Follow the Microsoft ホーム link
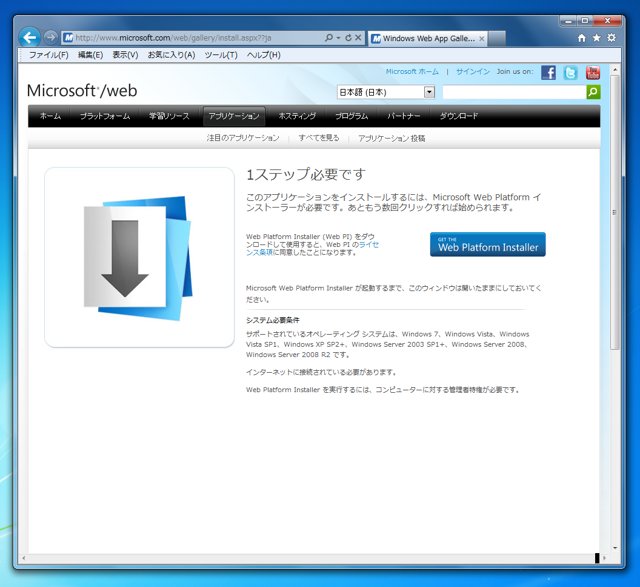This screenshot has height=587, width=640. click(x=412, y=71)
